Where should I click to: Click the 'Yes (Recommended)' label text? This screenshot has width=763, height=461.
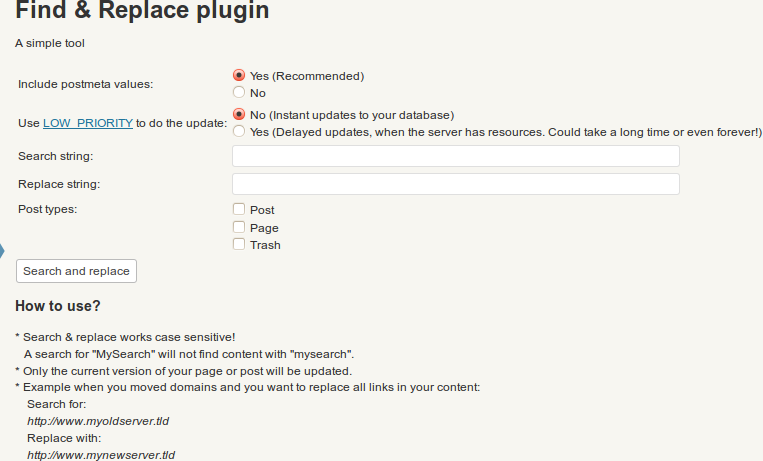(x=307, y=76)
